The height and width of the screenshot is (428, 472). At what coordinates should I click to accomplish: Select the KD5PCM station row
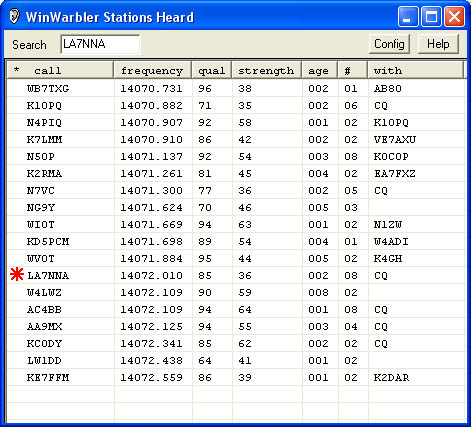[236, 242]
